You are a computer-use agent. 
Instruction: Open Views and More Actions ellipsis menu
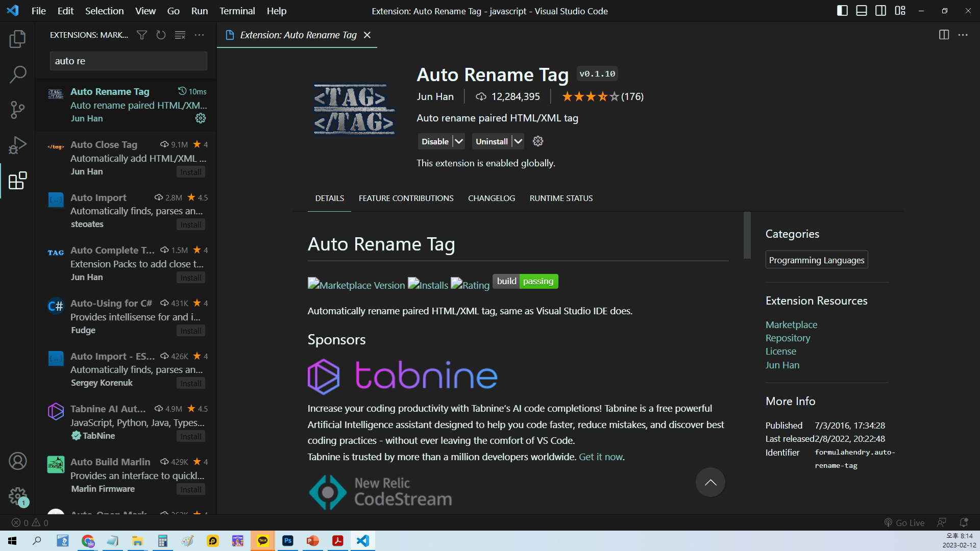coord(200,35)
